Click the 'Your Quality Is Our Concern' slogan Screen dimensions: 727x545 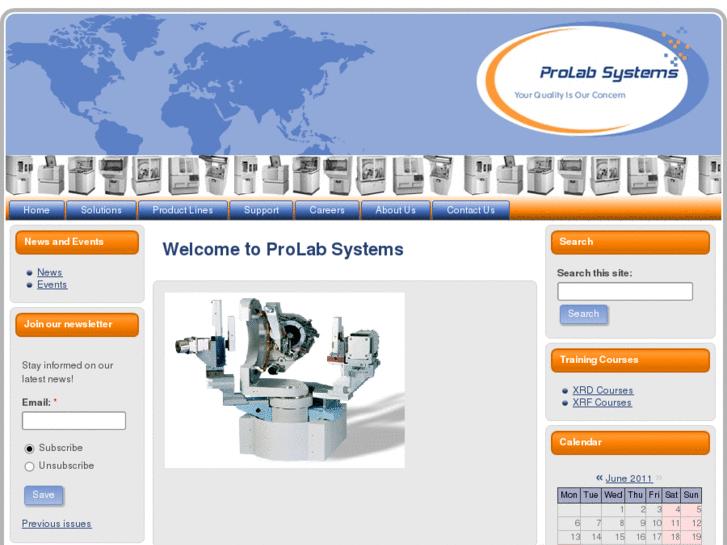(x=570, y=95)
